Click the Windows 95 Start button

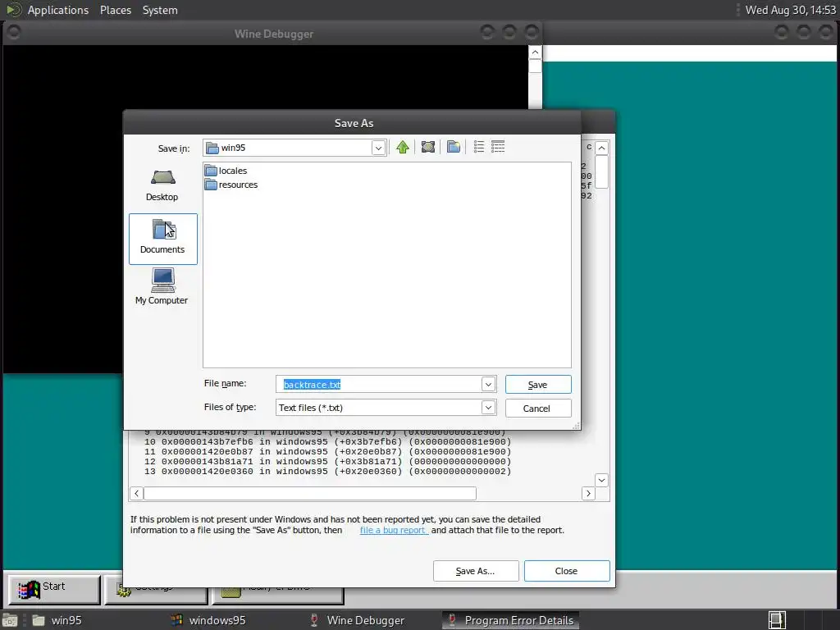[53, 589]
